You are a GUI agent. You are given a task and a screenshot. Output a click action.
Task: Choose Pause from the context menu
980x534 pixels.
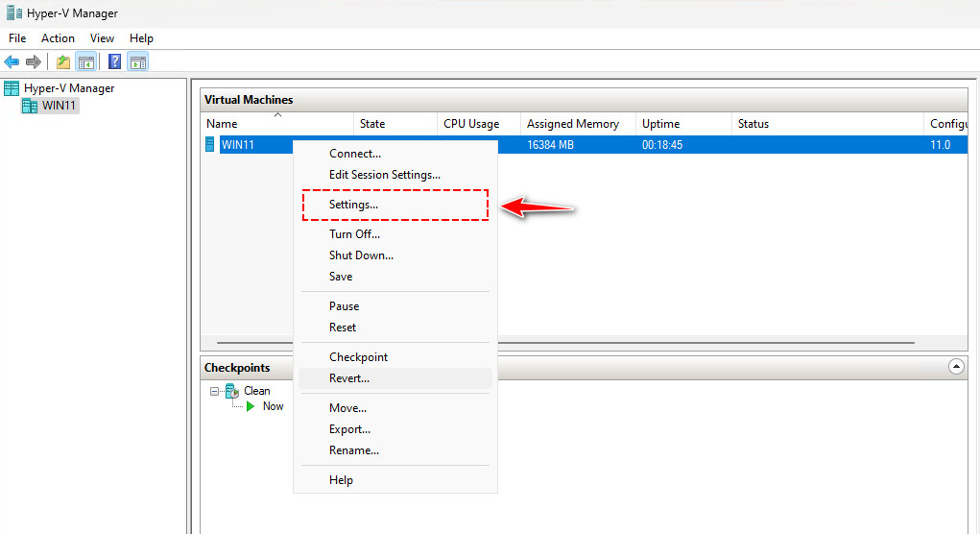395,306
